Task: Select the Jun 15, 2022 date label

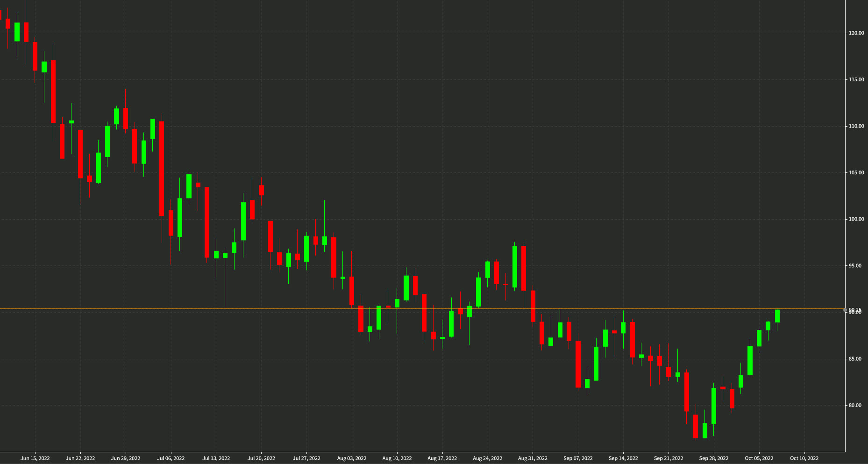Action: (36, 458)
